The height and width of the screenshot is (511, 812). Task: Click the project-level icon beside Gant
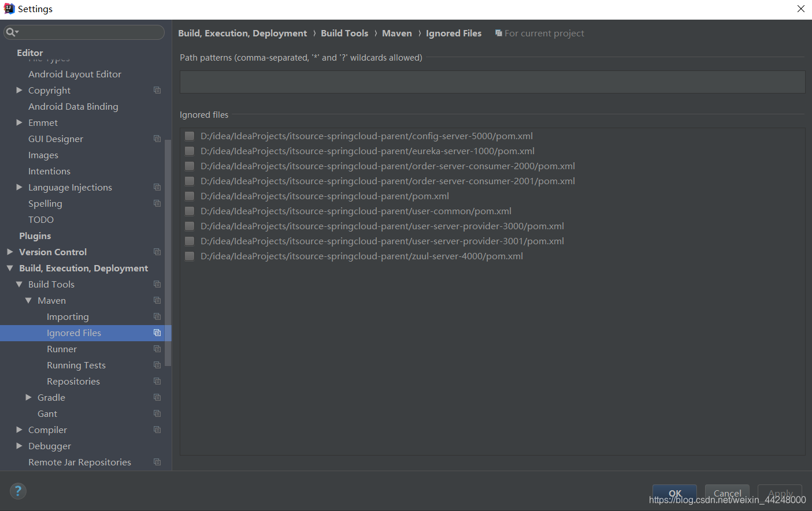[x=157, y=413]
